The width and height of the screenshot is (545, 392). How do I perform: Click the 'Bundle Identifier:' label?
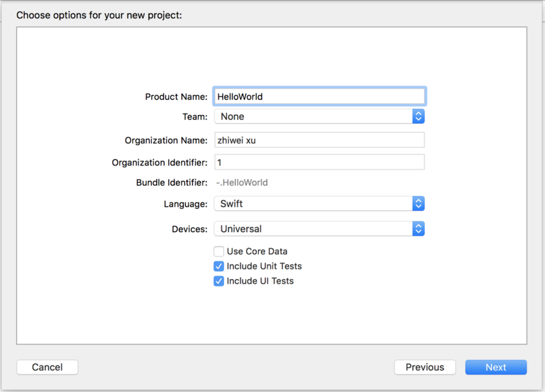pyautogui.click(x=172, y=182)
